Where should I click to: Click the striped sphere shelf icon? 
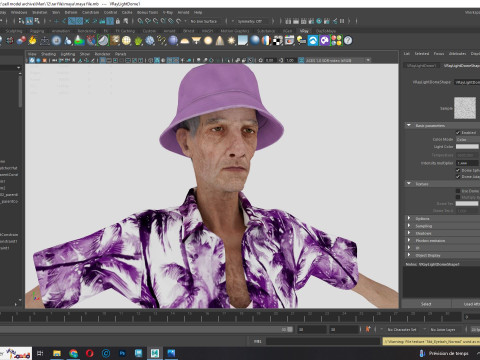click(266, 41)
